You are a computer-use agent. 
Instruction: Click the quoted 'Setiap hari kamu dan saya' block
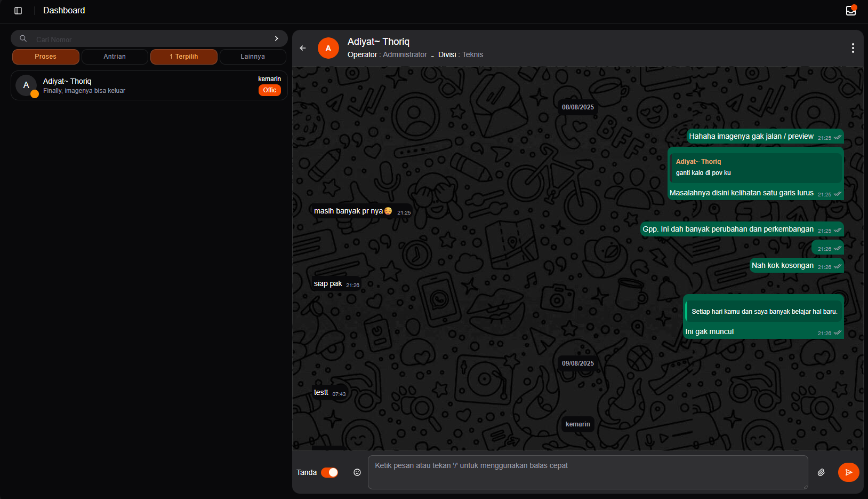click(x=764, y=312)
